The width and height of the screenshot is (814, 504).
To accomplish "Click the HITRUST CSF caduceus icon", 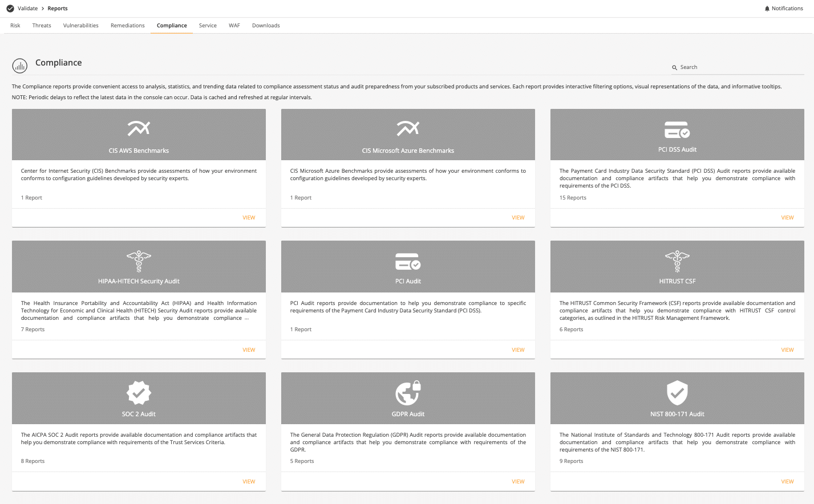I will [x=677, y=261].
